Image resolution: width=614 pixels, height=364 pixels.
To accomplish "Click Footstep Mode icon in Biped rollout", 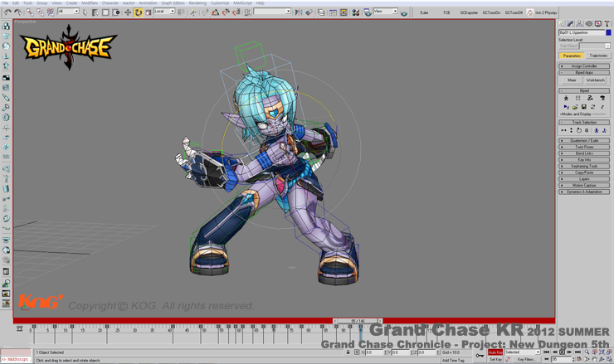I will pos(578,98).
